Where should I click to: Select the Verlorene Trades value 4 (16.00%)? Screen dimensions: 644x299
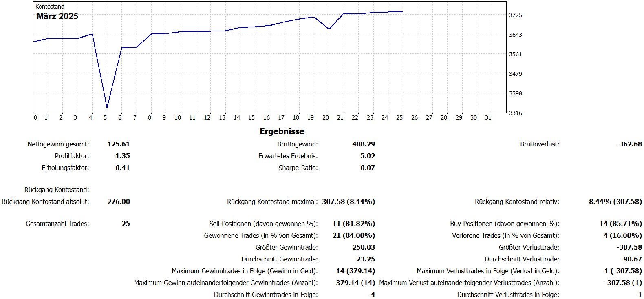click(x=623, y=235)
